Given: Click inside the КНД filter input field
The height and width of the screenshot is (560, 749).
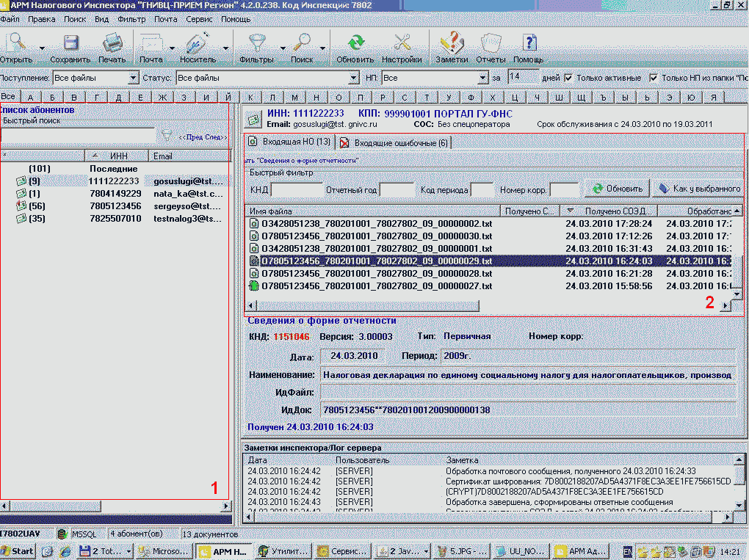Looking at the screenshot, I should coord(296,189).
